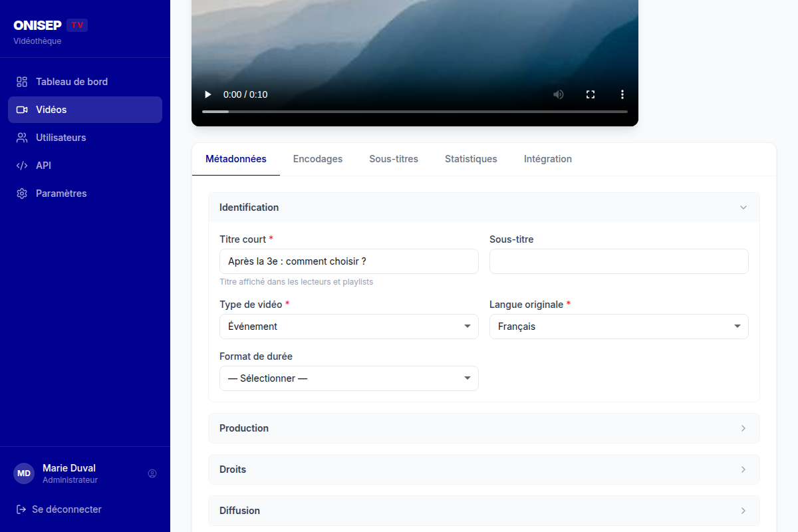Expand the Production section
Image resolution: width=798 pixels, height=532 pixels.
coord(484,428)
